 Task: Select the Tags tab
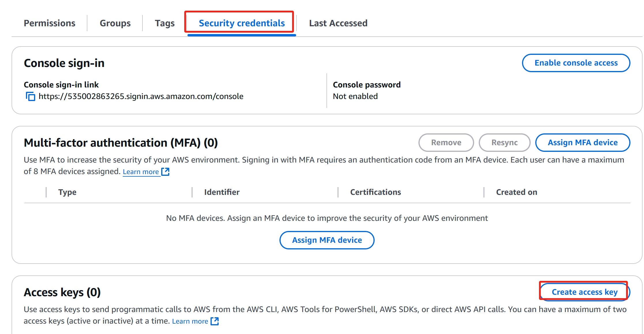point(165,23)
